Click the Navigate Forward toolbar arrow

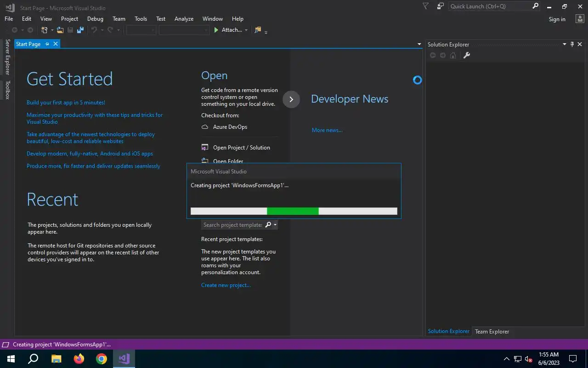30,30
